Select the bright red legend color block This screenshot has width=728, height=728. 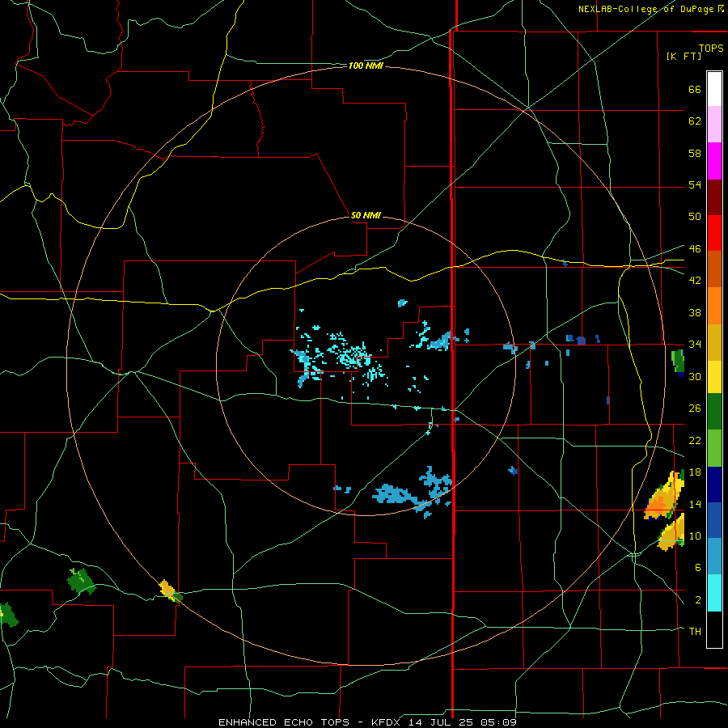click(x=714, y=233)
